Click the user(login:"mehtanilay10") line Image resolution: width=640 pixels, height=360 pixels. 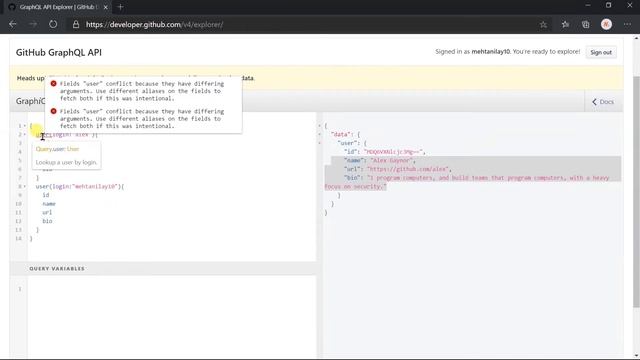point(80,187)
